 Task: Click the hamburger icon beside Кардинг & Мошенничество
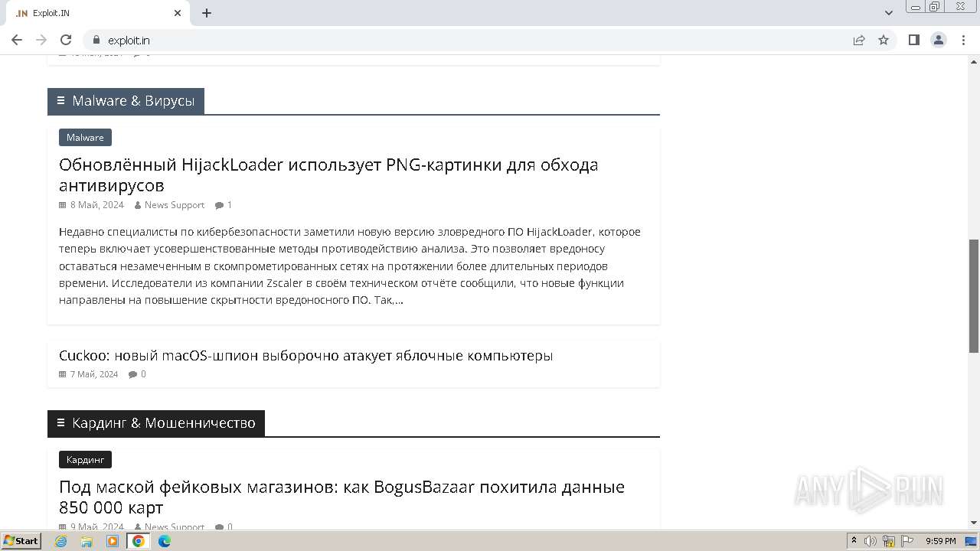(60, 423)
